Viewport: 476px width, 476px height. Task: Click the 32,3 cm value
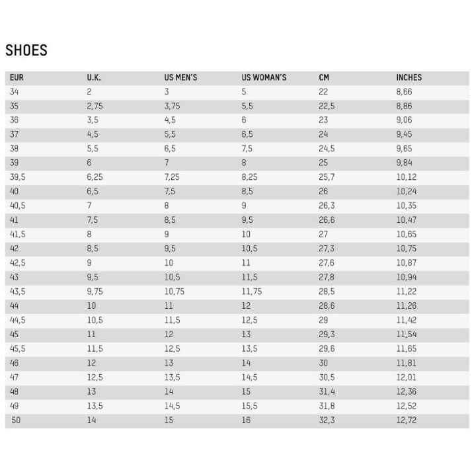(327, 420)
